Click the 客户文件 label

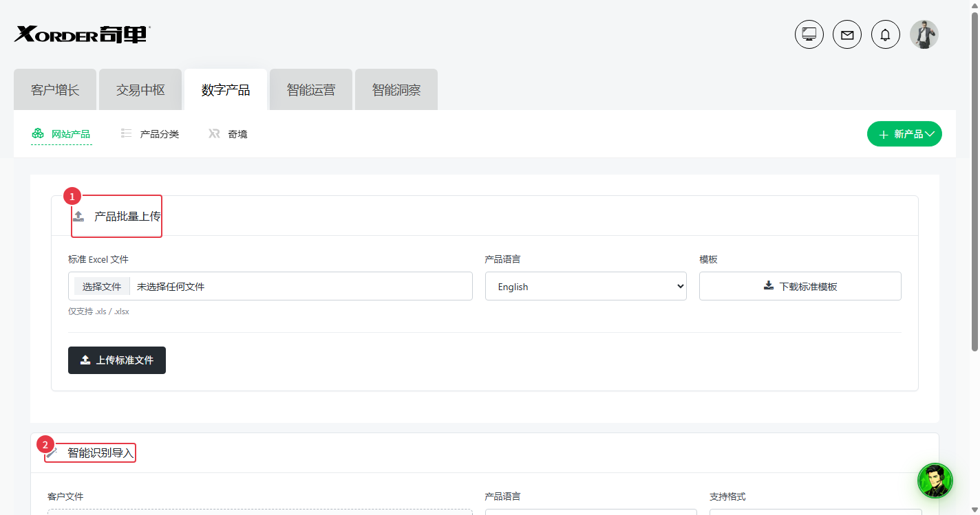pos(65,496)
